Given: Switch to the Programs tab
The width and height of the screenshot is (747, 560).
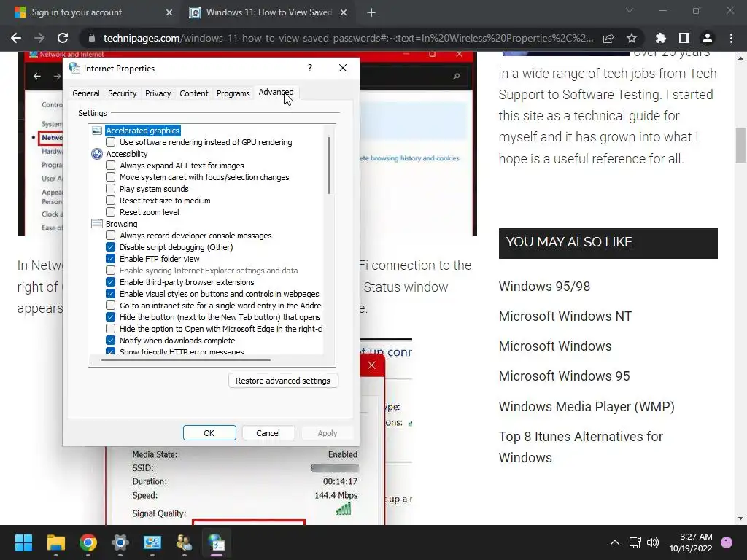Looking at the screenshot, I should coord(233,93).
